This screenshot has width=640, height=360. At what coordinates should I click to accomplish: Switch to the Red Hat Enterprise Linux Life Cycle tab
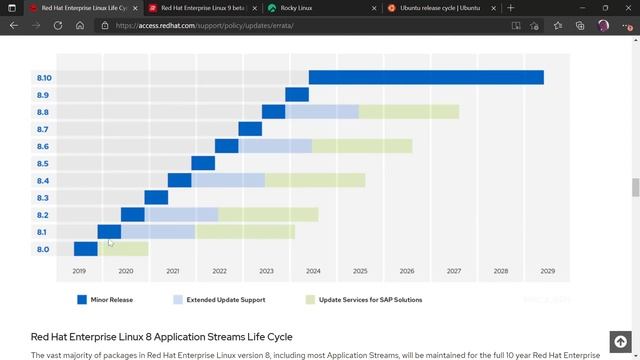coord(84,8)
